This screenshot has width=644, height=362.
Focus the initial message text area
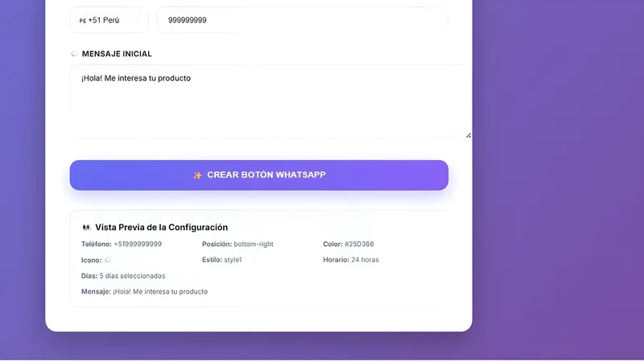pyautogui.click(x=270, y=101)
